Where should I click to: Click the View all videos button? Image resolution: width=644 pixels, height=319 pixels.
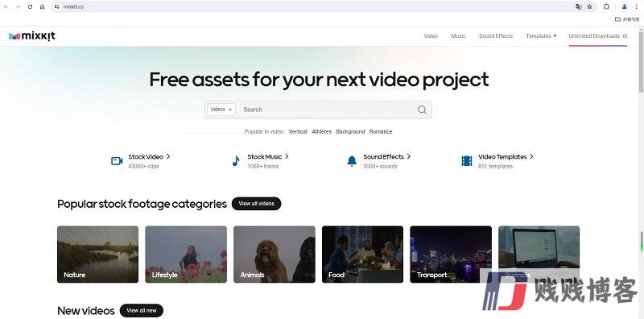click(256, 204)
